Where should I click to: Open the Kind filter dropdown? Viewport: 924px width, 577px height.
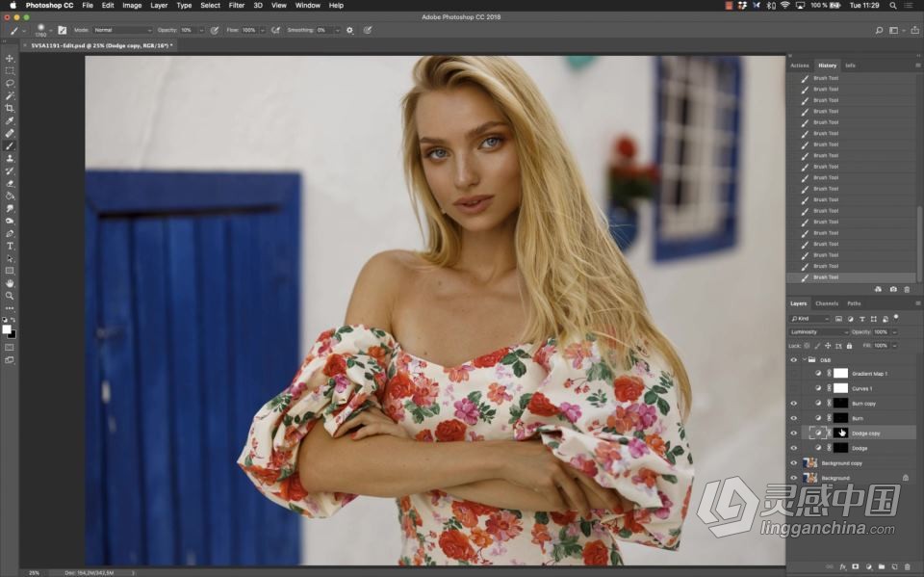[x=809, y=319]
